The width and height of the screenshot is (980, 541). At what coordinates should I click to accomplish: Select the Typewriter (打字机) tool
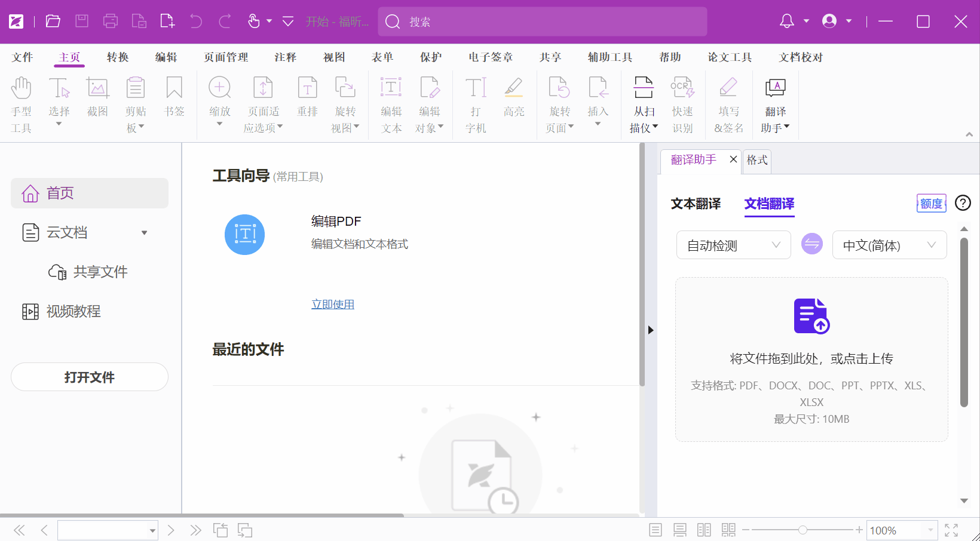[476, 104]
